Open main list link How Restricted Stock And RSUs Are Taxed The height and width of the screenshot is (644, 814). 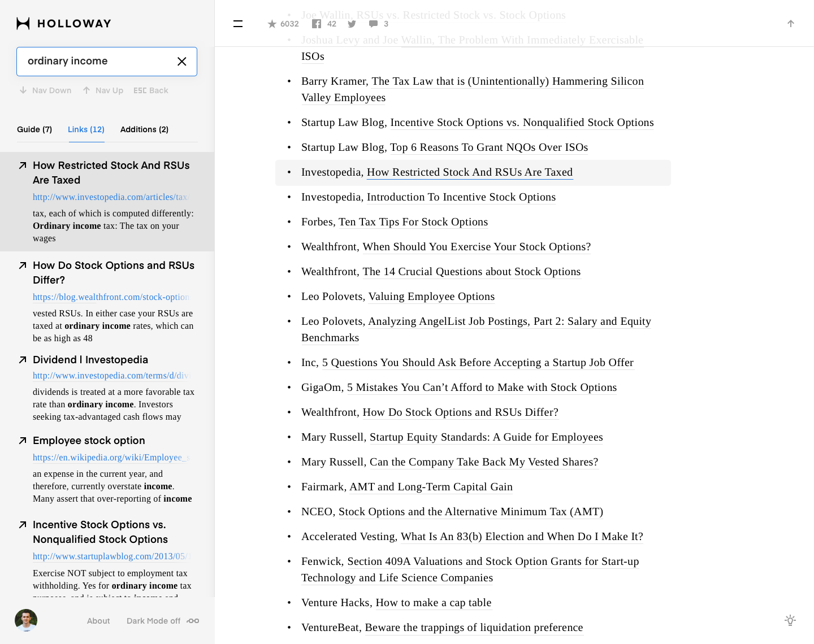coord(470,172)
